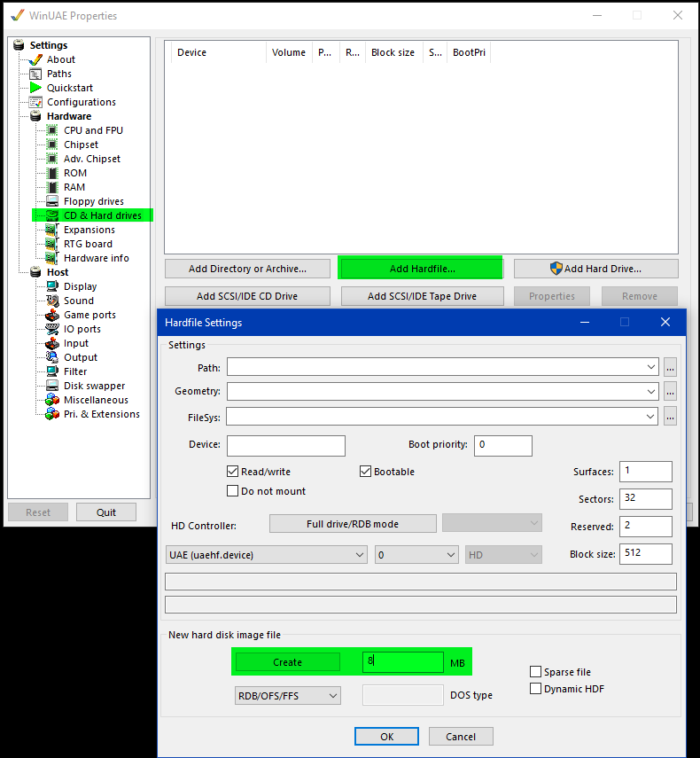Click the green Quickstart arrow icon

(35, 88)
